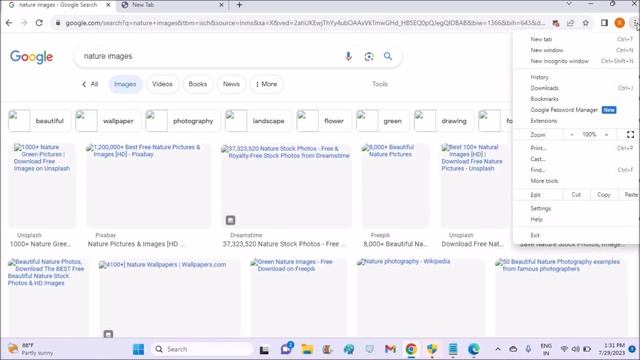This screenshot has width=640, height=360.
Task: Select New tab menu entry
Action: tap(576, 39)
